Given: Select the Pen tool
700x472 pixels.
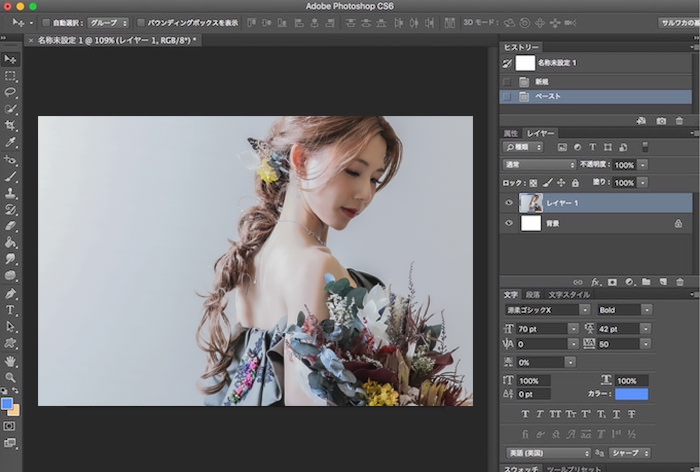Looking at the screenshot, I should (10, 293).
